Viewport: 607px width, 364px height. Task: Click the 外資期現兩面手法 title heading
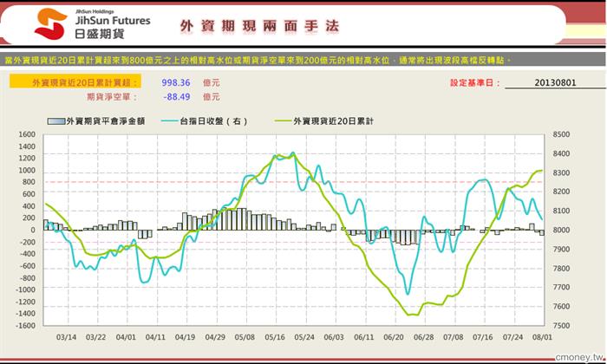click(x=259, y=26)
